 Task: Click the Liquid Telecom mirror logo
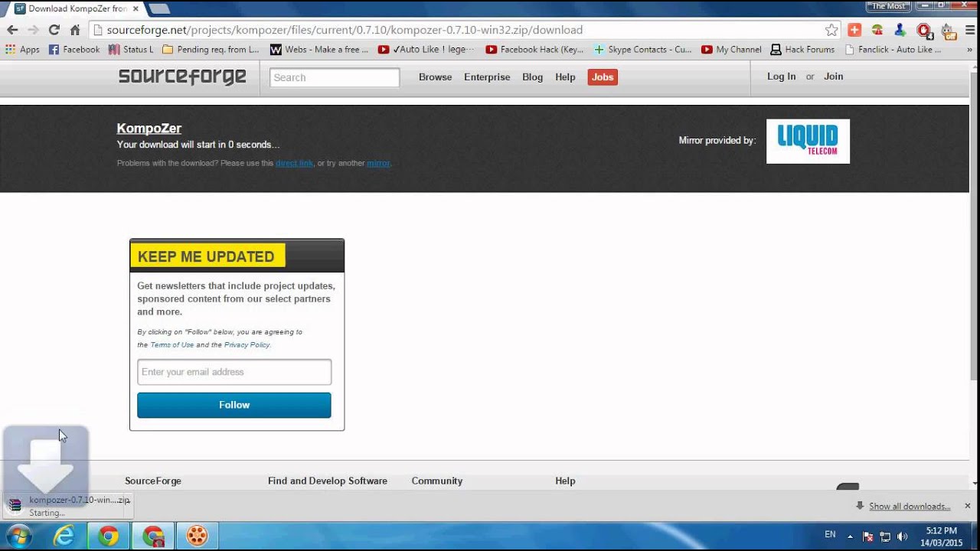(808, 141)
